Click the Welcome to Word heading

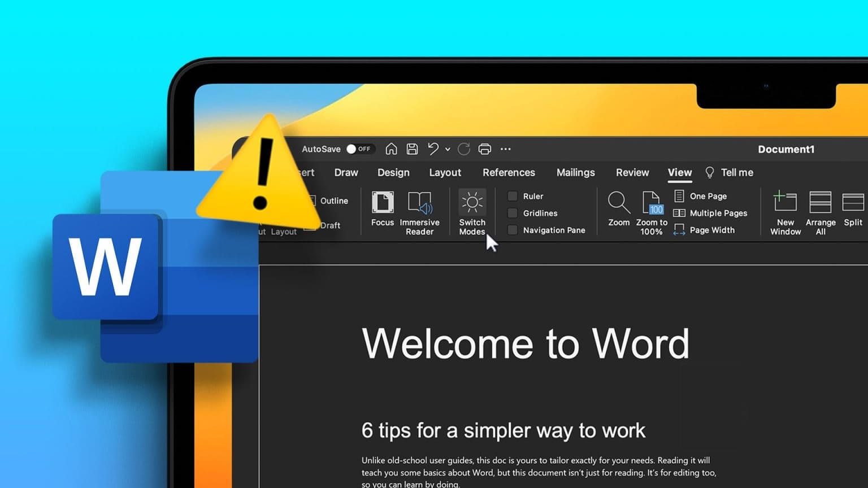tap(526, 343)
